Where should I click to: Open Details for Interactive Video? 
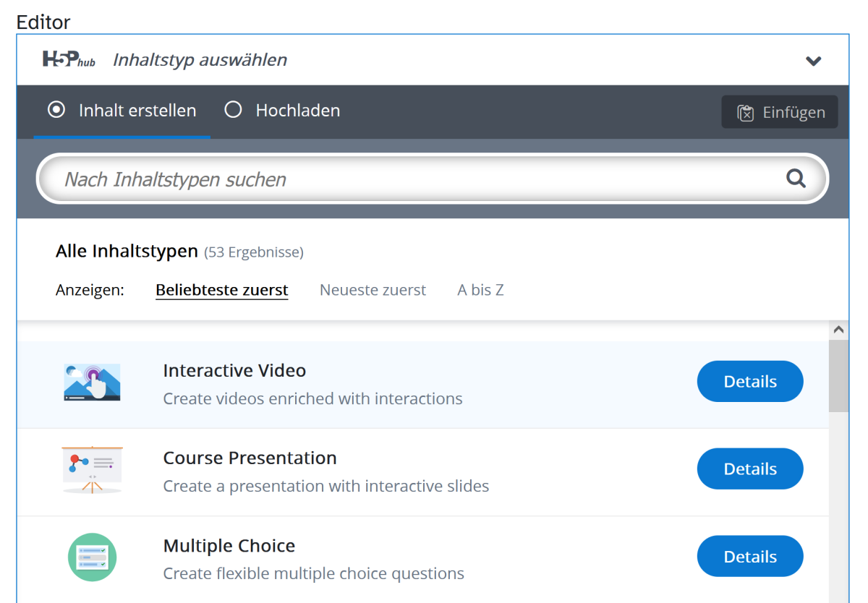point(750,381)
